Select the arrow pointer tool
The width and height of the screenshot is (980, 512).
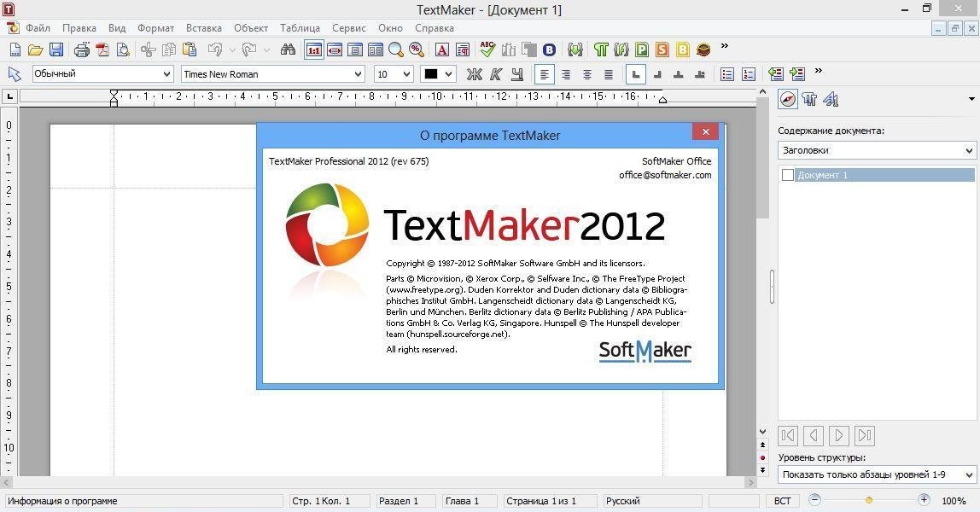[15, 74]
